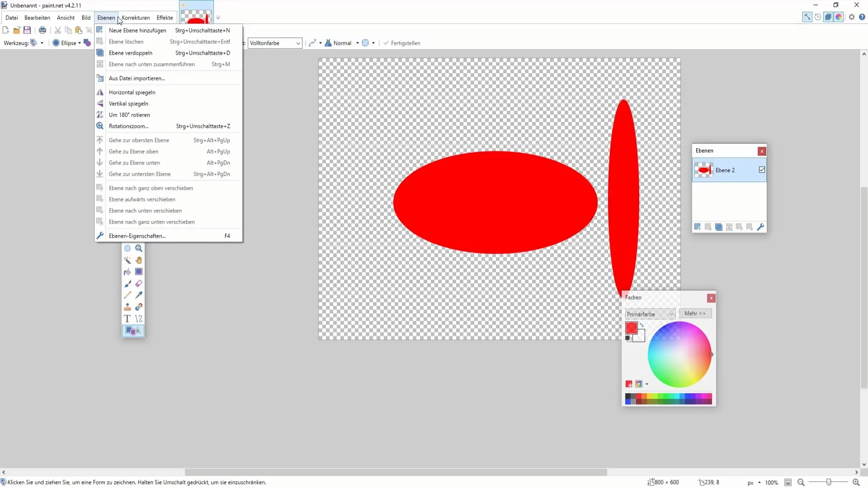
Task: Select the Recolor tool
Action: (139, 307)
